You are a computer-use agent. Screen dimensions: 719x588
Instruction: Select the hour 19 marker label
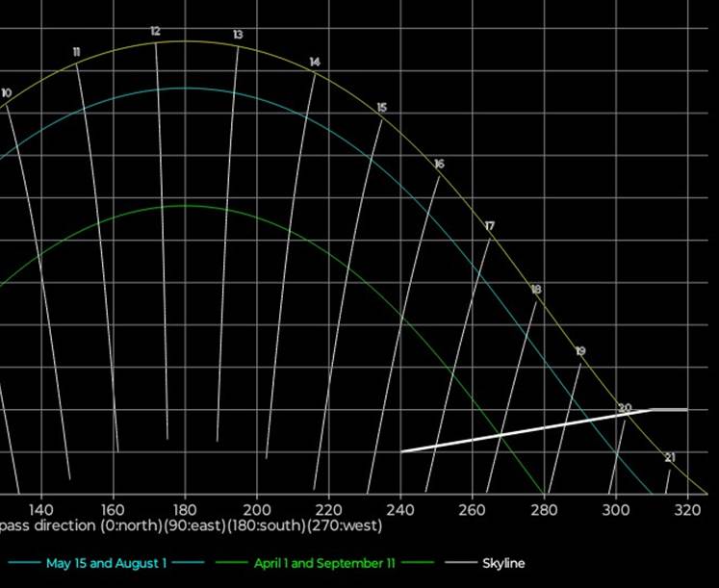tap(580, 352)
